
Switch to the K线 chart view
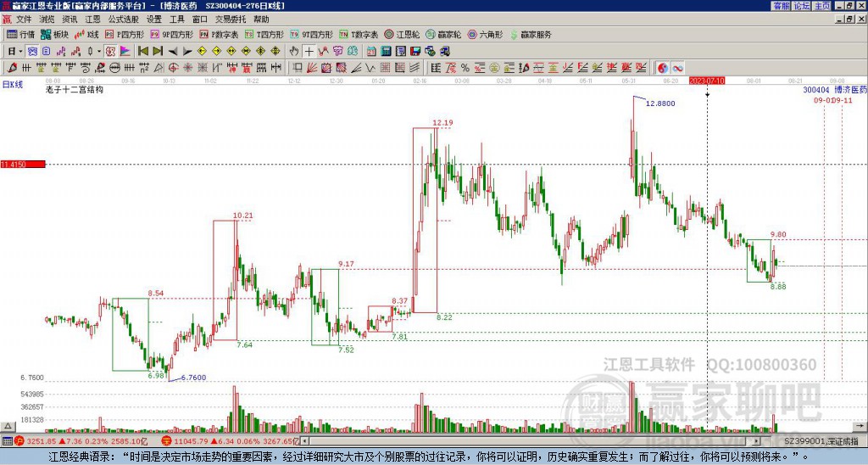(x=86, y=34)
